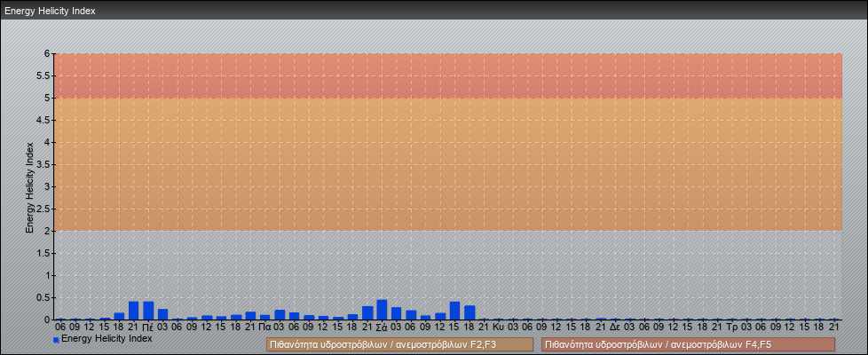Click the Energy Helicity Index panel title
The height and width of the screenshot is (355, 868).
(x=51, y=11)
